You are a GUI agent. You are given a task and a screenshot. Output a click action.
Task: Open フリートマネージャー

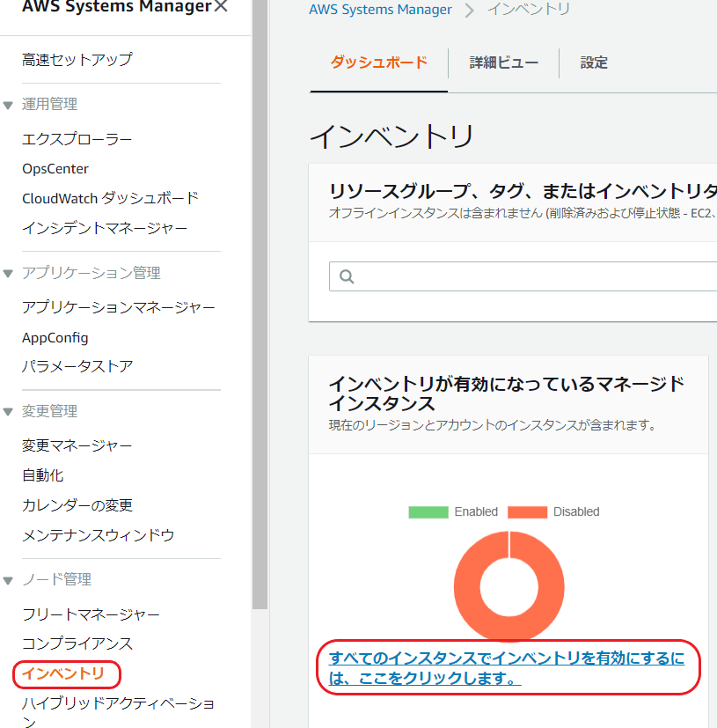[91, 614]
